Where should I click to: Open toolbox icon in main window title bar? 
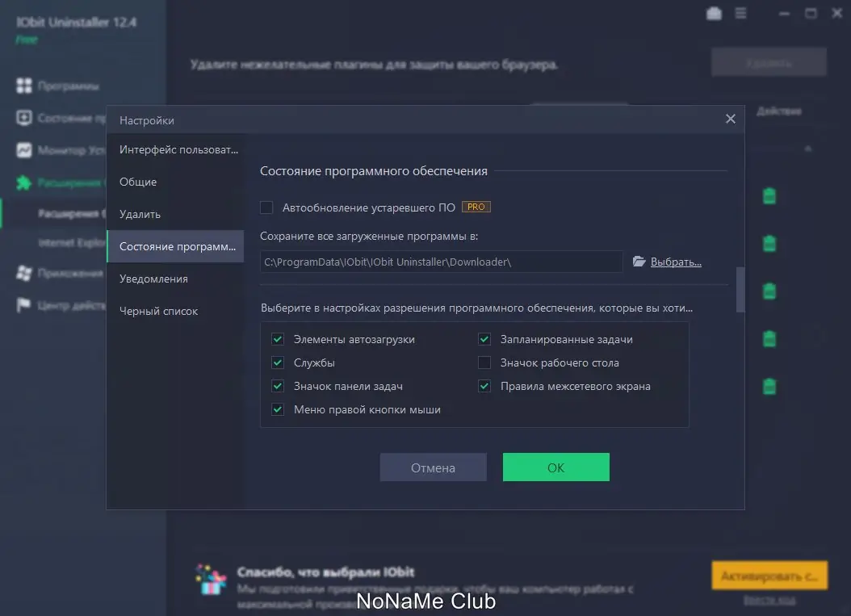click(715, 13)
